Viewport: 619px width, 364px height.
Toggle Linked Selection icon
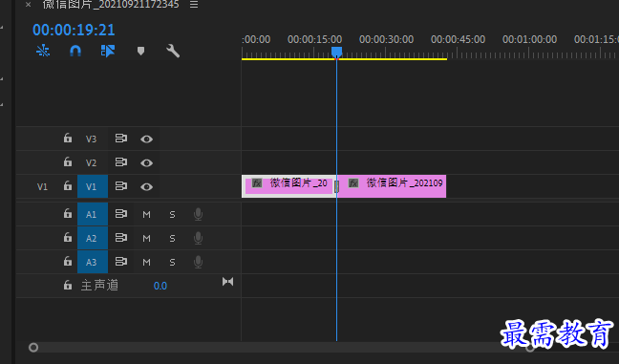point(108,51)
